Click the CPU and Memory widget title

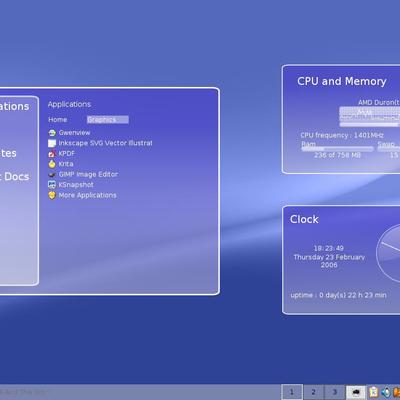(x=342, y=81)
